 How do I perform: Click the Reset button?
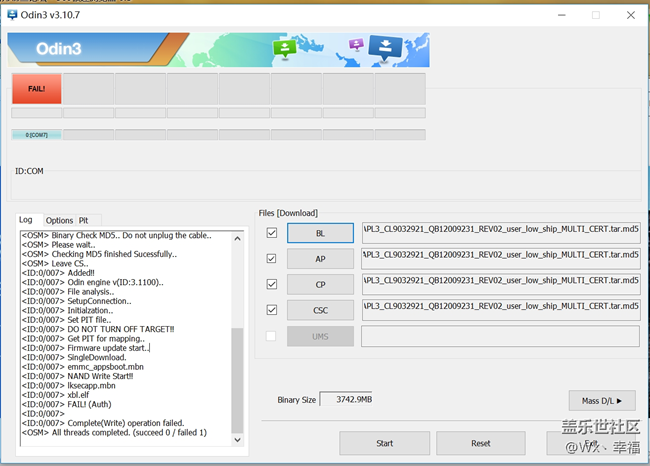[481, 443]
